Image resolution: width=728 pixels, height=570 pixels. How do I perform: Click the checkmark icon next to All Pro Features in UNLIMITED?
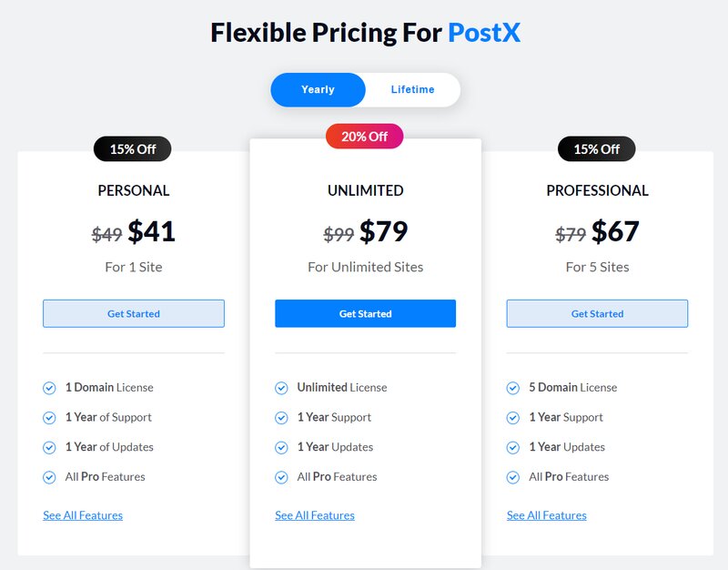(282, 476)
